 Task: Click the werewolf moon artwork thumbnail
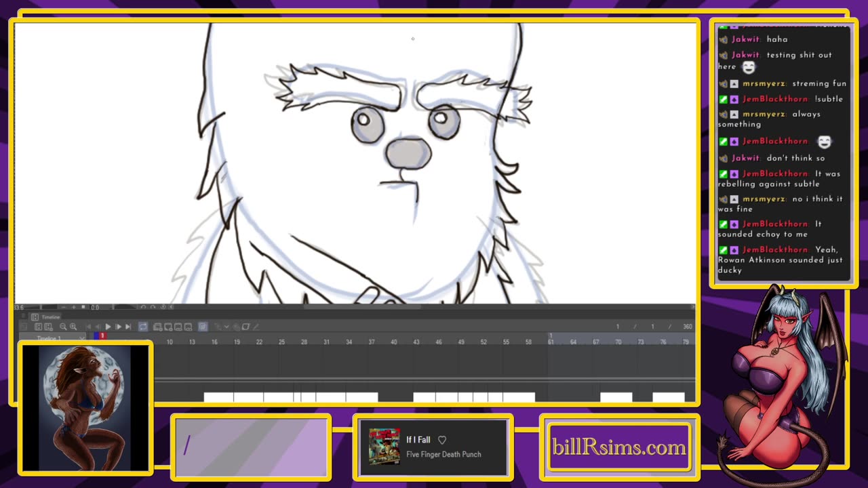pos(85,408)
